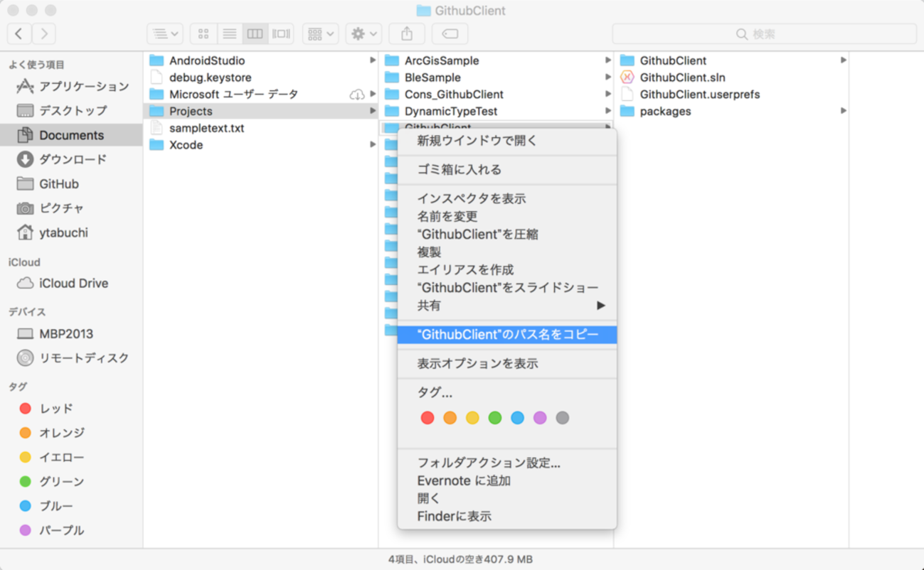The width and height of the screenshot is (924, 570).
Task: Switch to list view mode
Action: pos(229,33)
